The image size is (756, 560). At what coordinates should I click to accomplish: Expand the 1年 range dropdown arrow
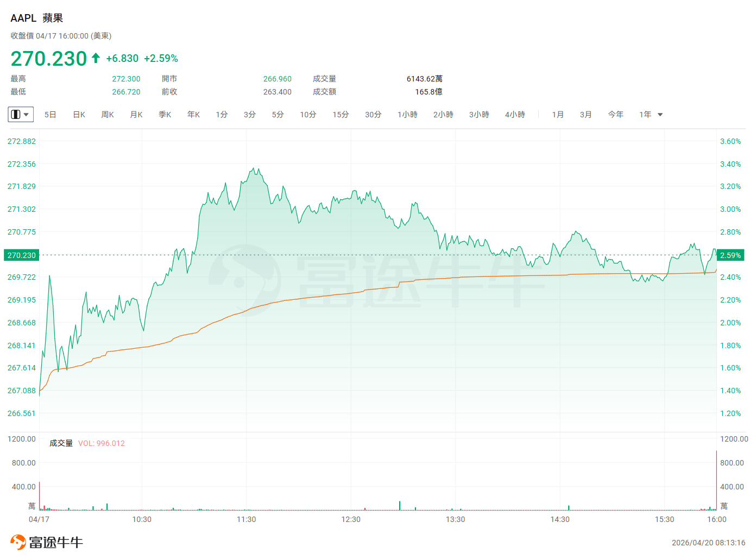tap(660, 115)
